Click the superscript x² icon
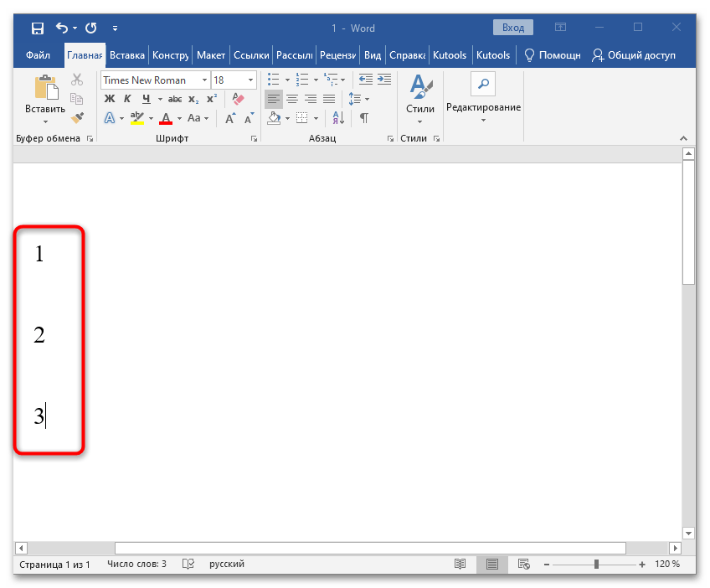Image resolution: width=710 pixels, height=588 pixels. 212,99
